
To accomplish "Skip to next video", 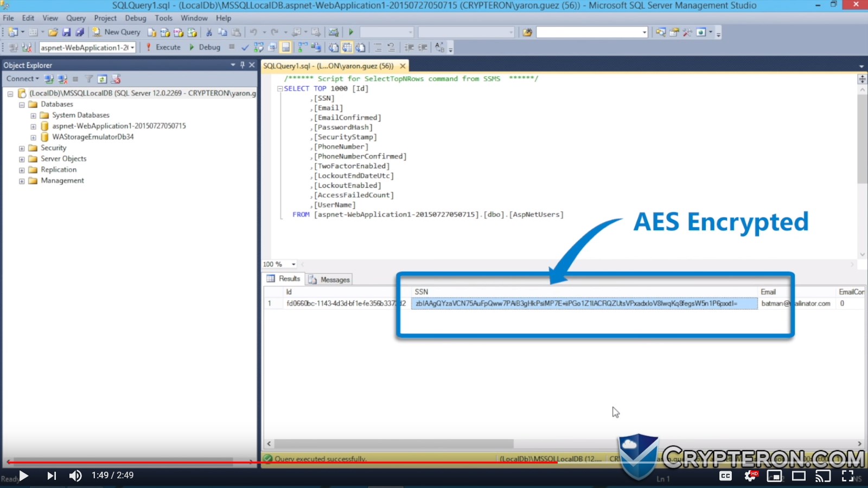I will tap(52, 476).
